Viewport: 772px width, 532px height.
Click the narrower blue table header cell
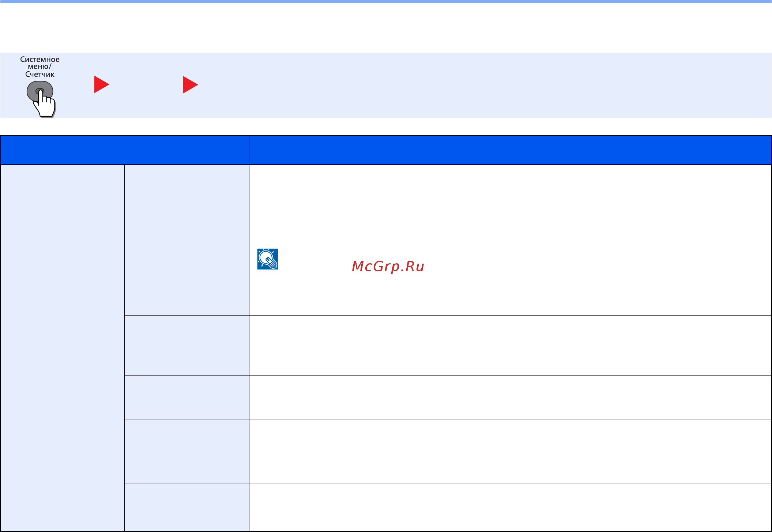[x=125, y=150]
